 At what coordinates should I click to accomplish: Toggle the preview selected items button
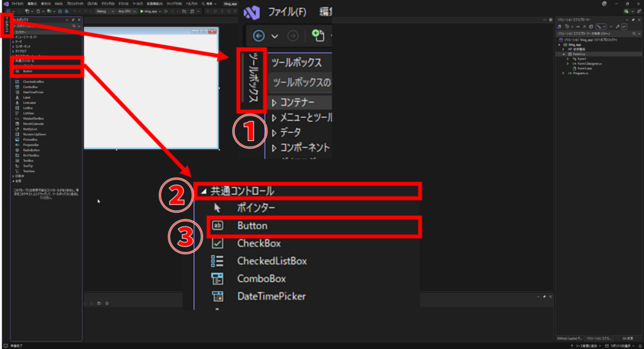(624, 26)
